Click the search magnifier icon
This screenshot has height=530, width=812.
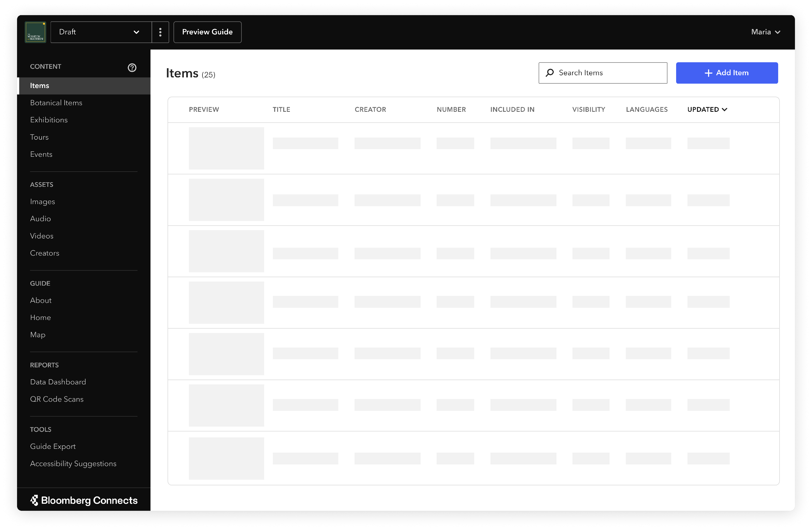click(550, 73)
